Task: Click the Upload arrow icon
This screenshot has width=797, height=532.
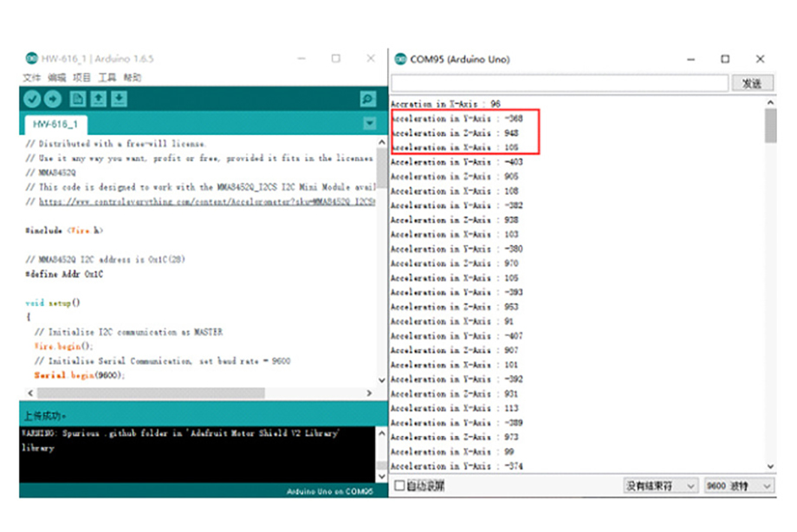Action: click(52, 99)
